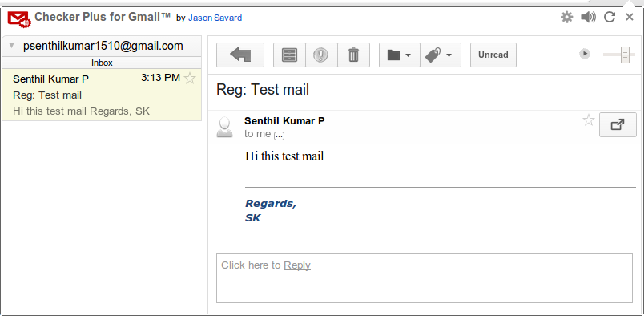Viewport: 644px width, 316px height.
Task: Select the Inbox label header
Action: pyautogui.click(x=102, y=63)
